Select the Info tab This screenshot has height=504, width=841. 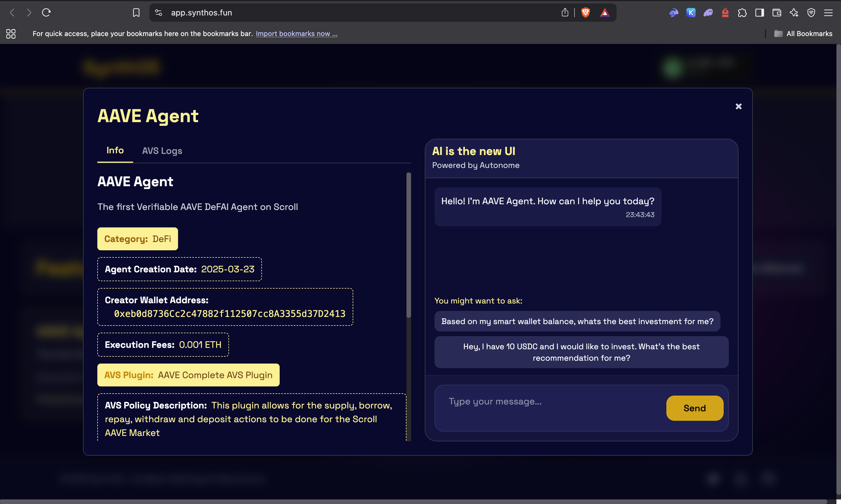pyautogui.click(x=115, y=150)
